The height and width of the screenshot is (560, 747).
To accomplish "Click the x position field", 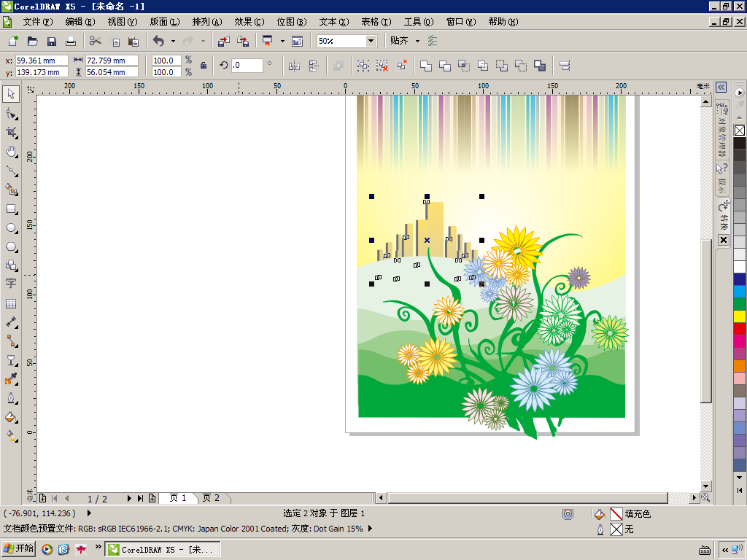I will point(42,61).
